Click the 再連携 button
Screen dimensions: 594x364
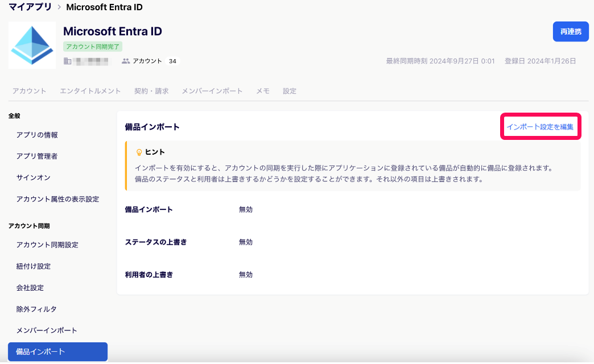(x=571, y=31)
